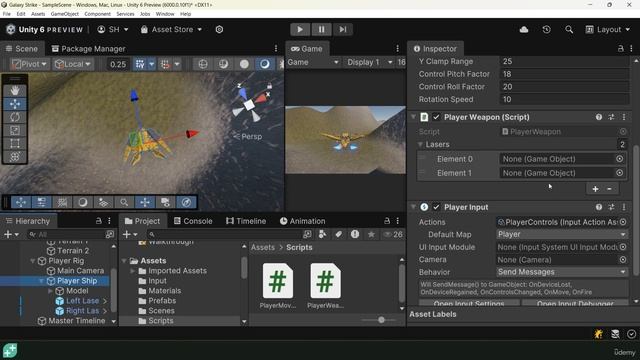The image size is (640, 360).
Task: Pause the game preview
Action: coord(321,29)
